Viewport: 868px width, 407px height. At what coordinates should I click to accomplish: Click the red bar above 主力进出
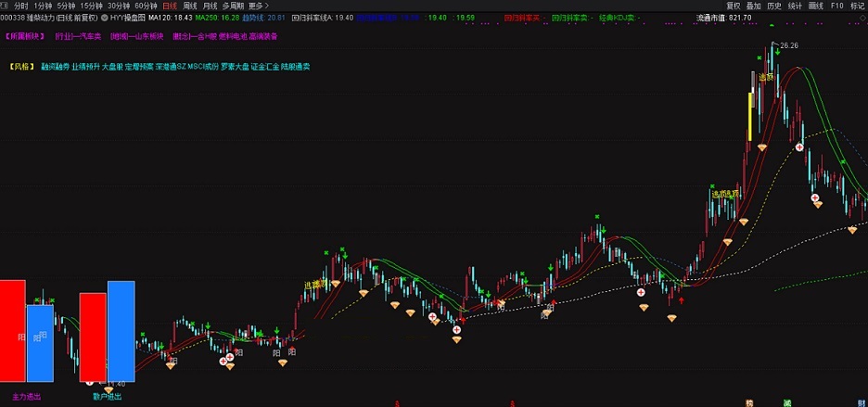point(13,331)
